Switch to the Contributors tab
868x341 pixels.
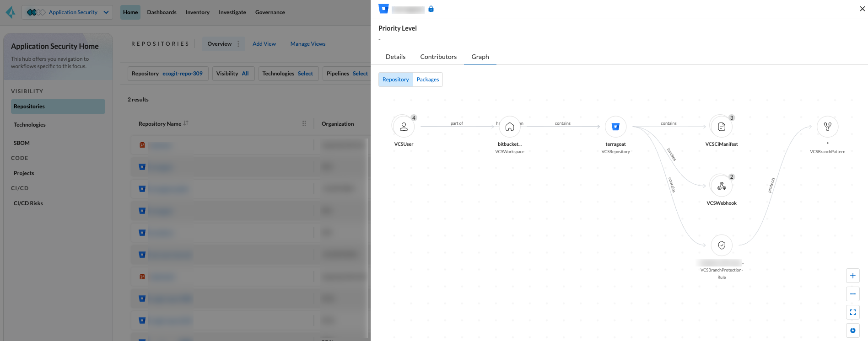(438, 57)
